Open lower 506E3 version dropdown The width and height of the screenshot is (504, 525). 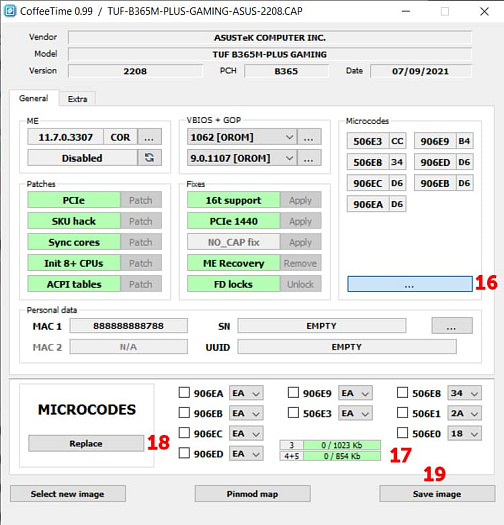(355, 413)
